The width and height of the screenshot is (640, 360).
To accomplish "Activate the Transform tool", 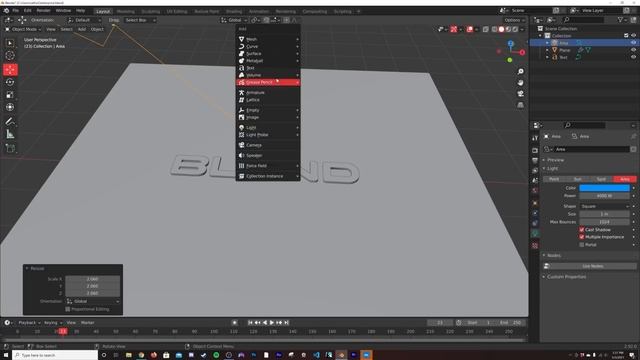I will tap(10, 107).
